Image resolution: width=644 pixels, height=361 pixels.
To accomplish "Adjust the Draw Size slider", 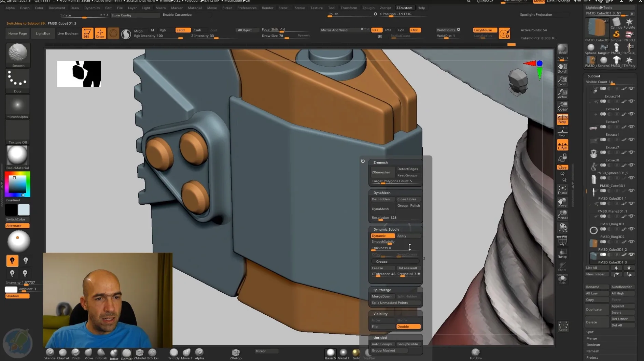I will [x=285, y=36].
